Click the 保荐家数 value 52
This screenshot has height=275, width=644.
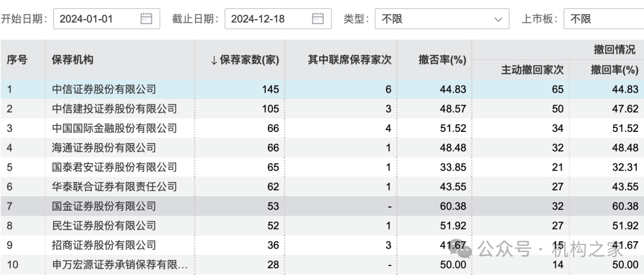pos(273,225)
